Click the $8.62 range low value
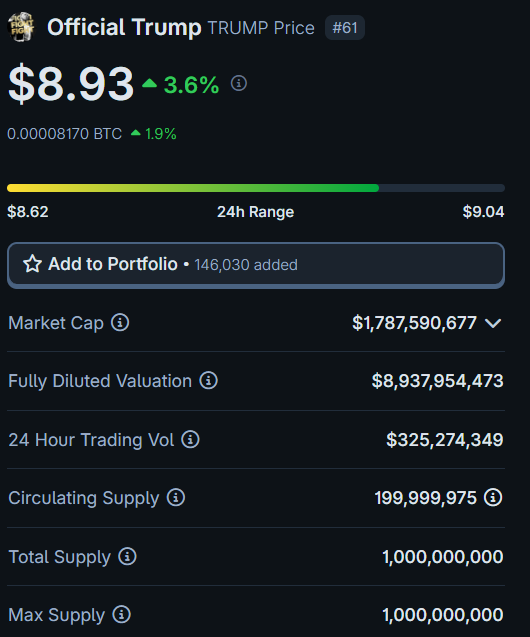 28,212
